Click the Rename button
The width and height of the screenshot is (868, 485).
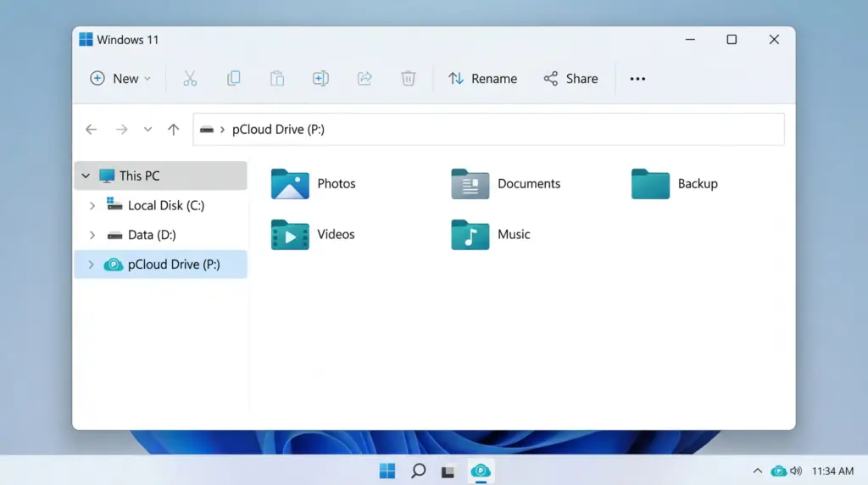tap(482, 79)
